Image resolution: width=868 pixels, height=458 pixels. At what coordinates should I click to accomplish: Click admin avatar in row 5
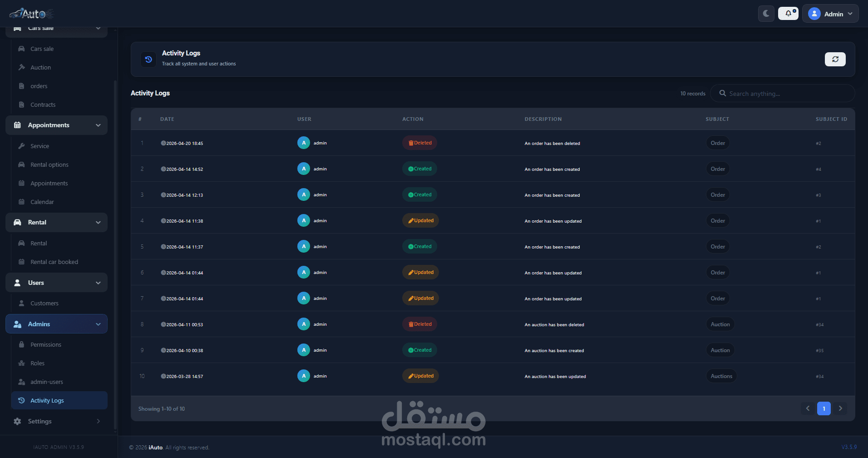pyautogui.click(x=304, y=246)
